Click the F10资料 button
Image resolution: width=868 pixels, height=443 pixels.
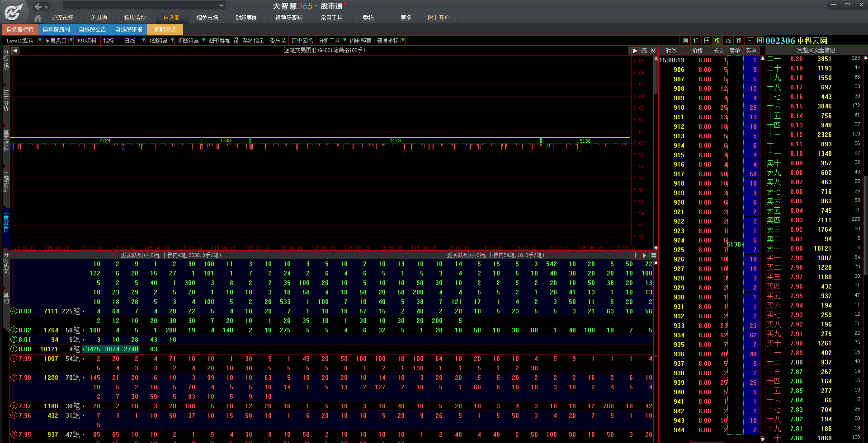pyautogui.click(x=87, y=41)
